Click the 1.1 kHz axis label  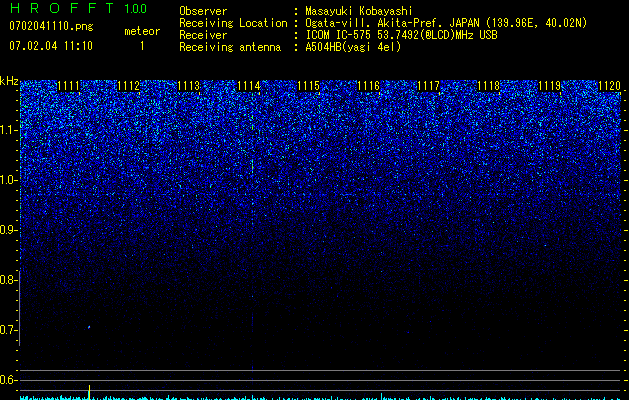coord(8,130)
